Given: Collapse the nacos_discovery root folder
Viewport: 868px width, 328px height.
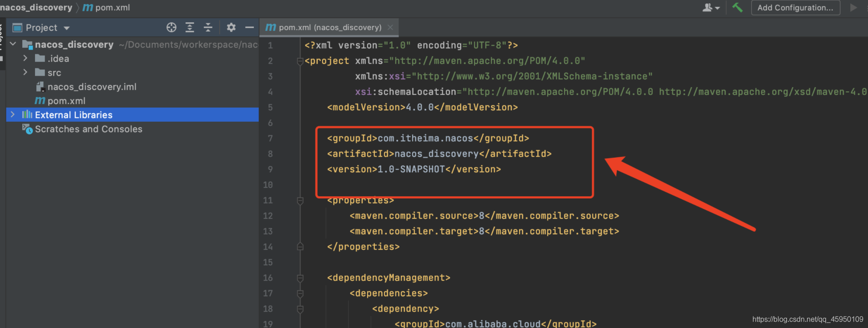Looking at the screenshot, I should point(13,44).
